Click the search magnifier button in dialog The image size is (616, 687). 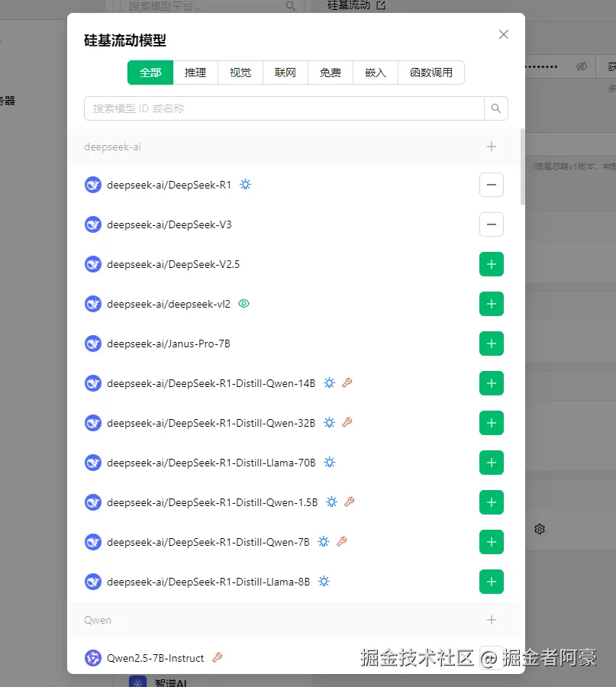coord(496,108)
